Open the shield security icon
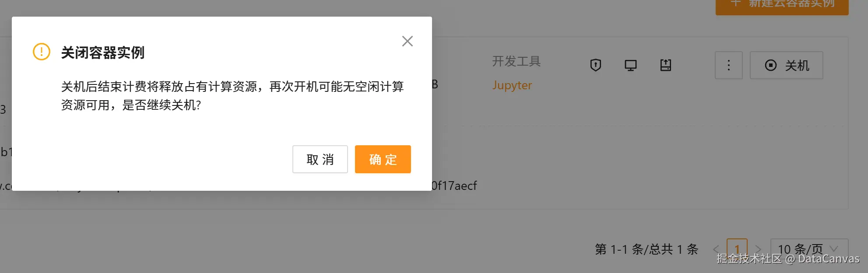Image resolution: width=868 pixels, height=273 pixels. (596, 65)
